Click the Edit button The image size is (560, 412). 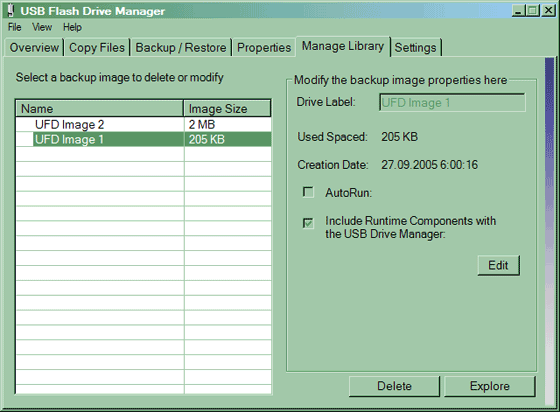pyautogui.click(x=499, y=265)
